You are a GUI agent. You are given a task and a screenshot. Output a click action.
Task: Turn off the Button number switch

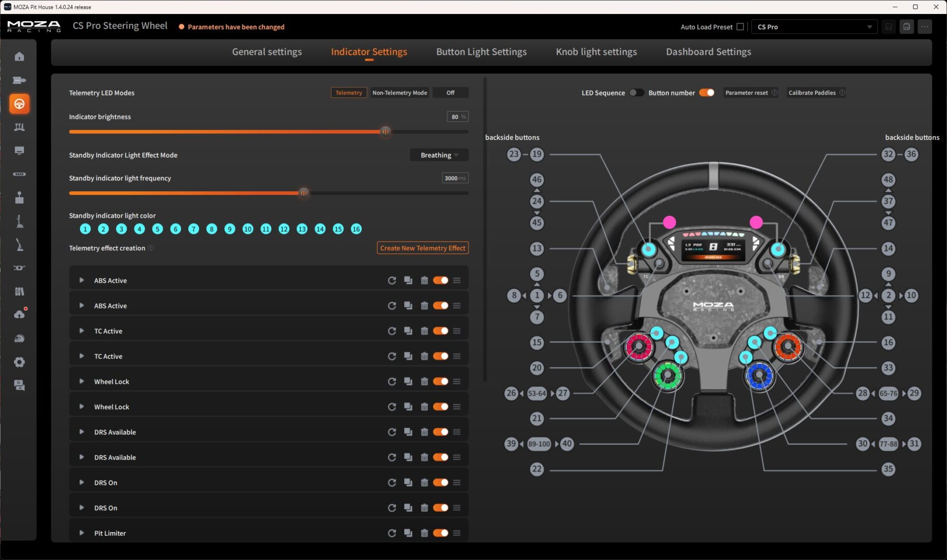(x=707, y=93)
